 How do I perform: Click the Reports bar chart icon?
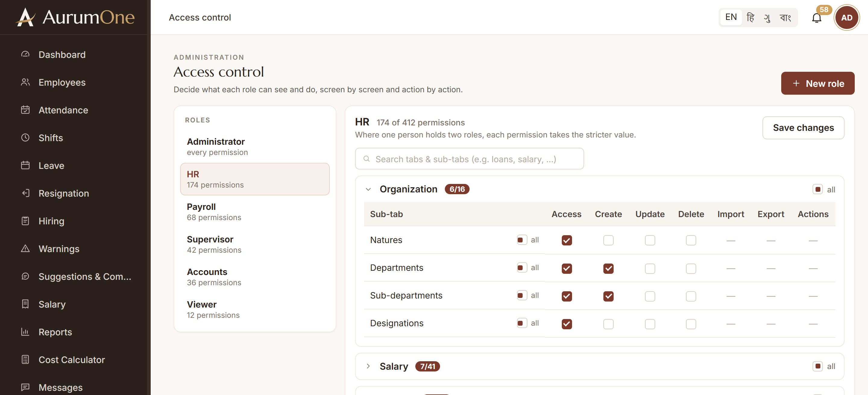point(25,332)
